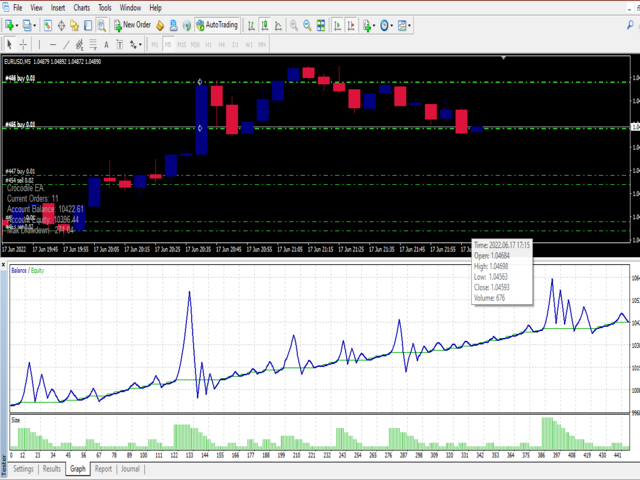Click the Indicators list icon
Viewport: 640px width, 480px height.
click(367, 26)
